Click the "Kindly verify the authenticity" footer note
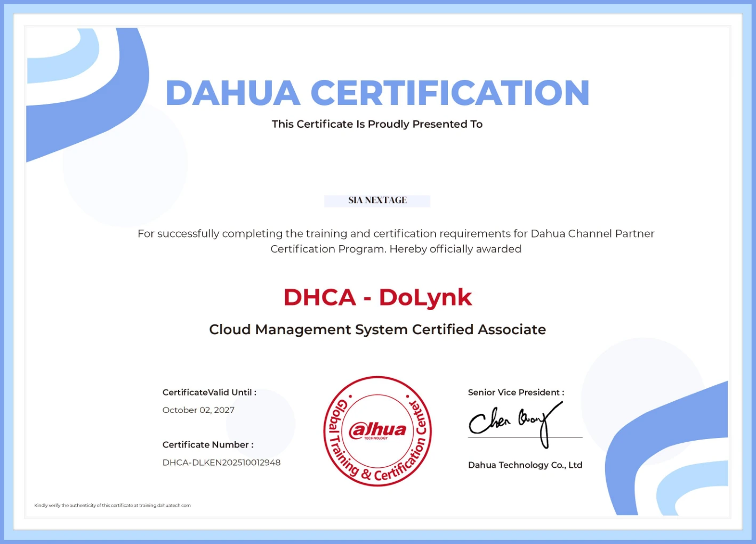 tap(112, 505)
